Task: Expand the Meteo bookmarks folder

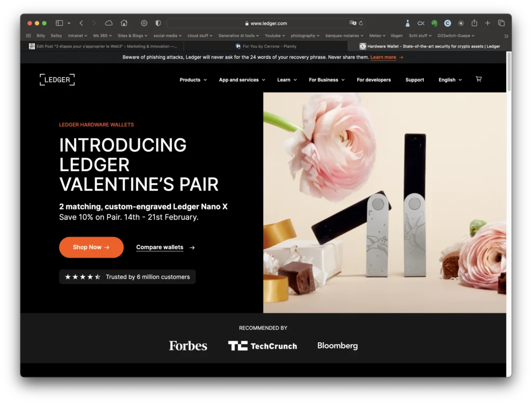Action: pos(377,36)
